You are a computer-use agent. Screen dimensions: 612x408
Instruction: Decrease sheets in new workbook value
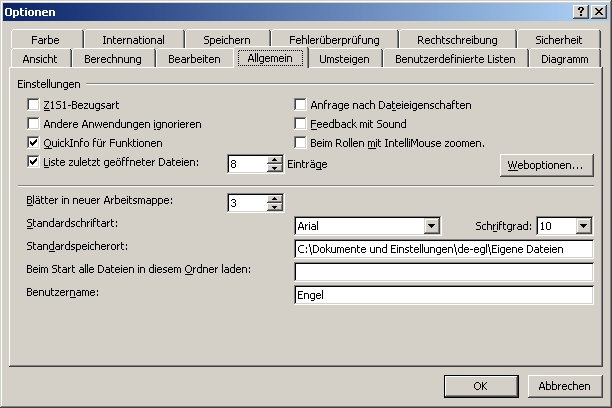[x=275, y=207]
